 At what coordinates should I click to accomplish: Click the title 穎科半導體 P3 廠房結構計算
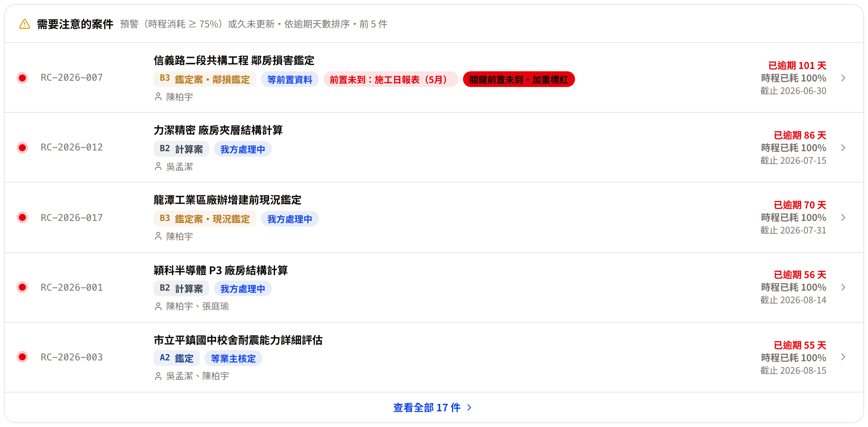(x=221, y=270)
